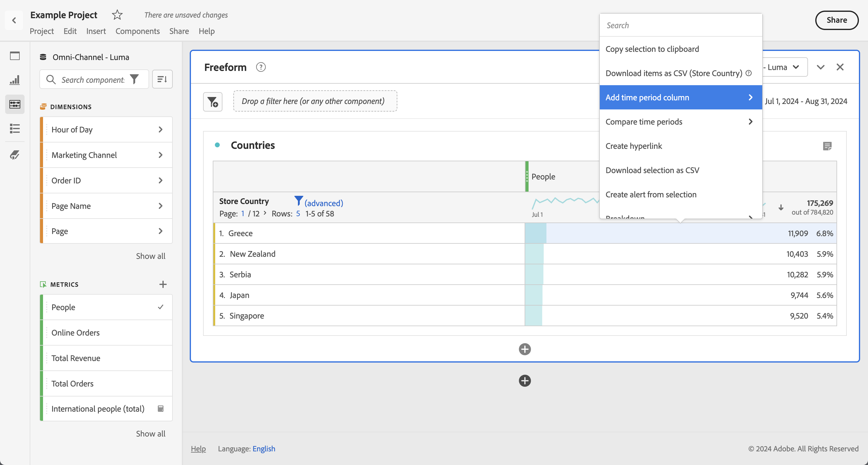868x465 pixels.
Task: Toggle the People metric checkmark
Action: coord(161,307)
